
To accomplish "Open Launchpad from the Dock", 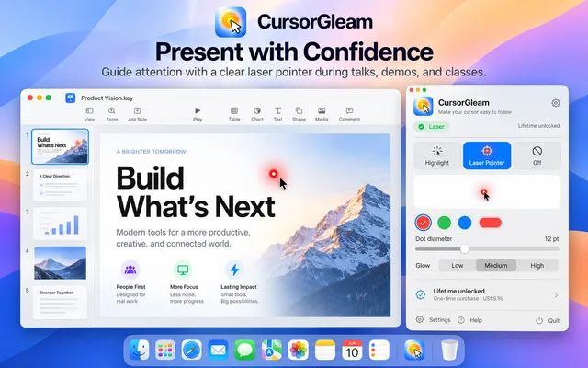I will point(165,350).
